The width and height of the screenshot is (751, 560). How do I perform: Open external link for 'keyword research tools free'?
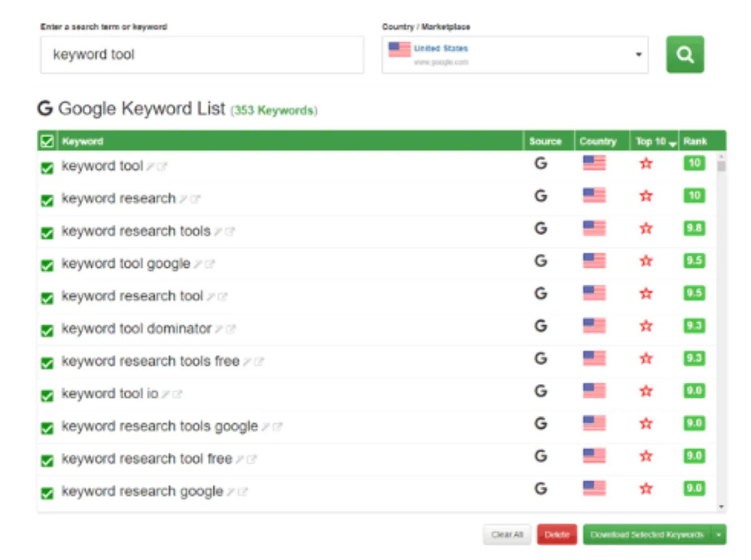click(259, 362)
